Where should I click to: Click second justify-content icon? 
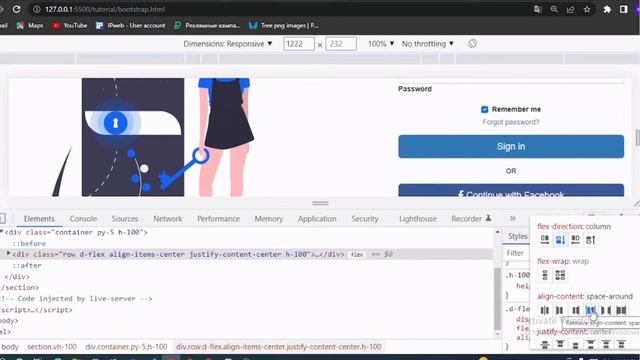point(560,344)
